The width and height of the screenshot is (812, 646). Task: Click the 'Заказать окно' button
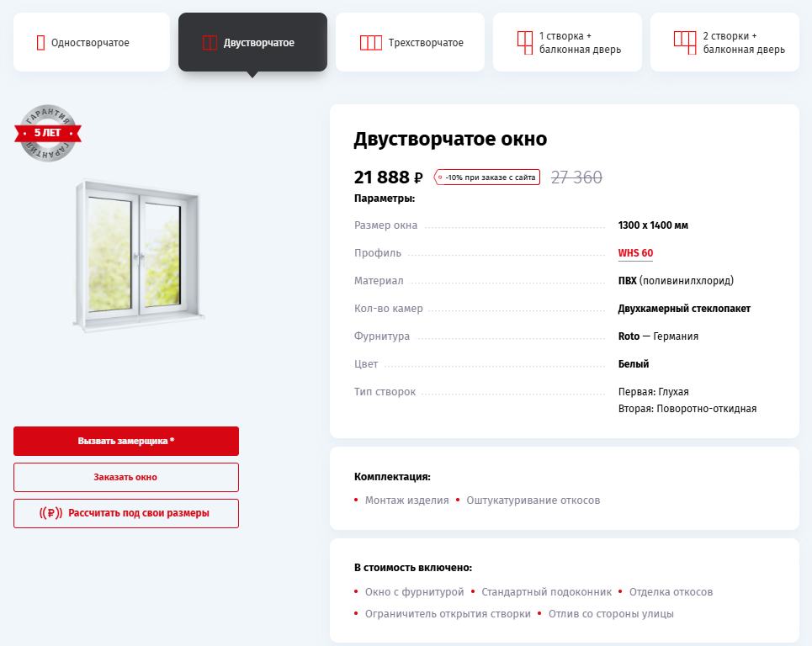[125, 477]
